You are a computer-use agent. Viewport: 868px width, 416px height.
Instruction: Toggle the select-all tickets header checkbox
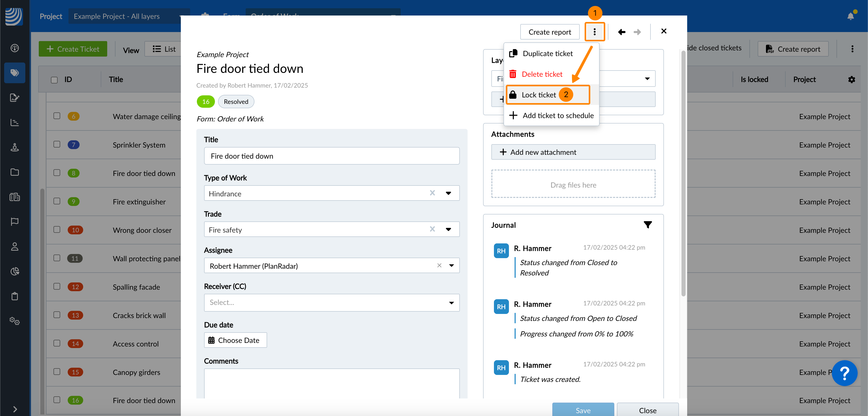tap(54, 80)
